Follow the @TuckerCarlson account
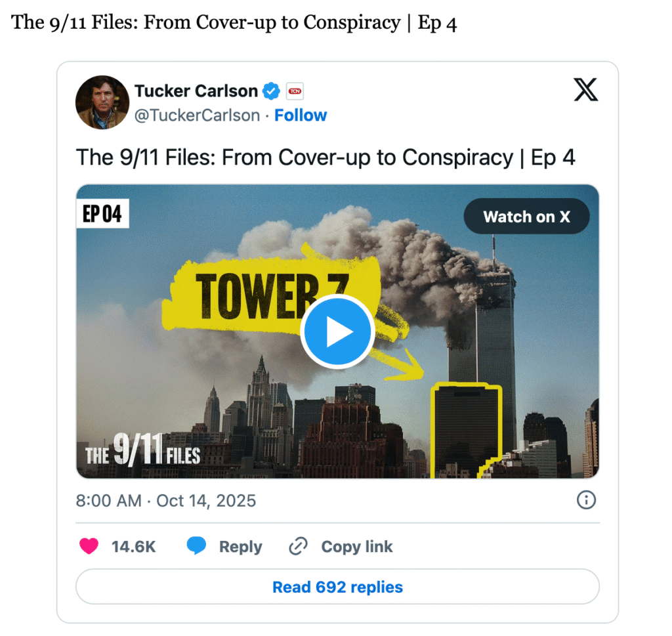This screenshot has width=672, height=636. pyautogui.click(x=301, y=116)
